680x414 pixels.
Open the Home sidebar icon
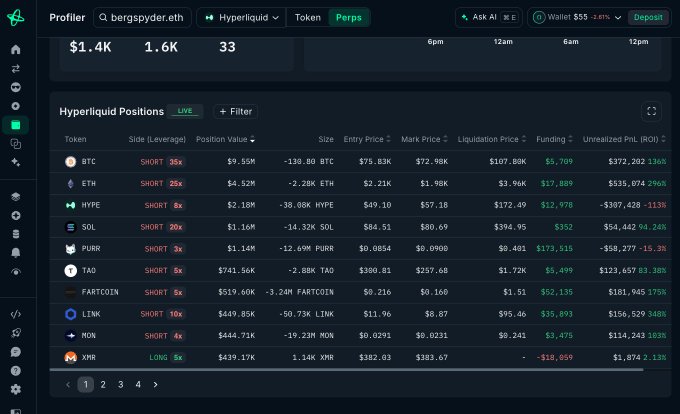(x=16, y=49)
